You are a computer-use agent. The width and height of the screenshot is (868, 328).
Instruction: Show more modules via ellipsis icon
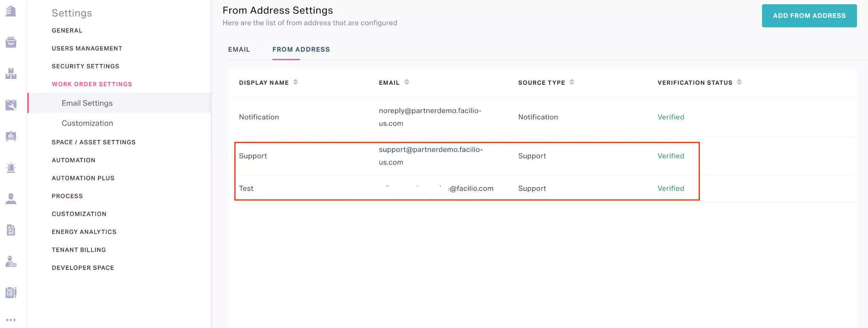[11, 320]
